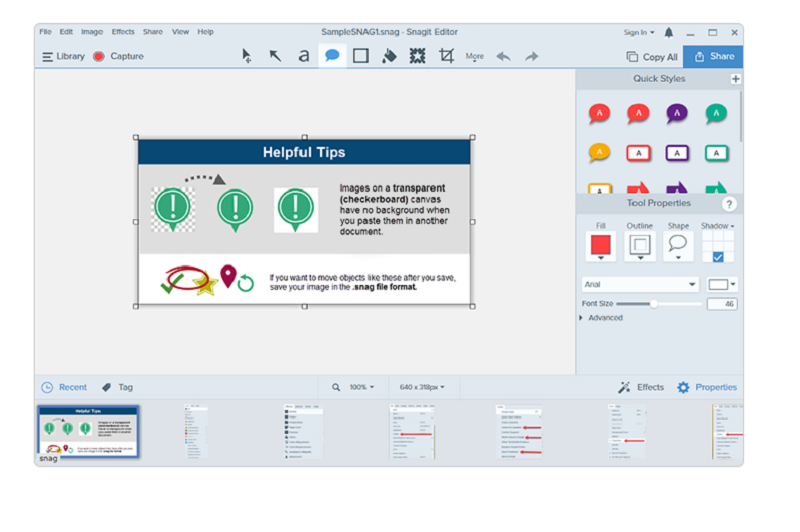Open the Help menu
Image resolution: width=800 pixels, height=532 pixels.
coord(206,32)
